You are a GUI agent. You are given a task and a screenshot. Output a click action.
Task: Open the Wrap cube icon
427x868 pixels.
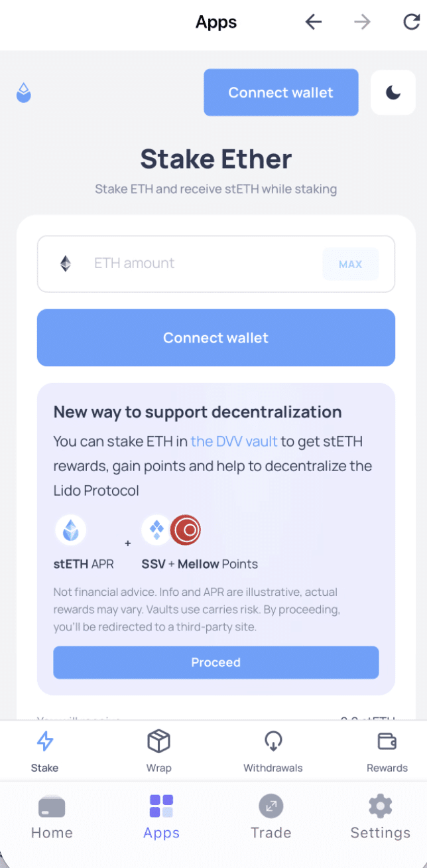point(158,741)
